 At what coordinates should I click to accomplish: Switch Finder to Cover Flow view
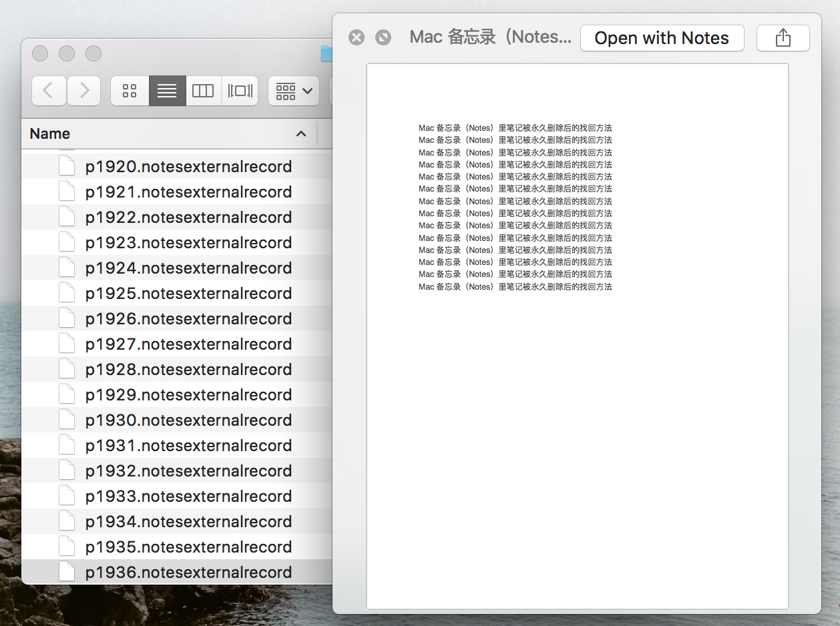[x=240, y=91]
